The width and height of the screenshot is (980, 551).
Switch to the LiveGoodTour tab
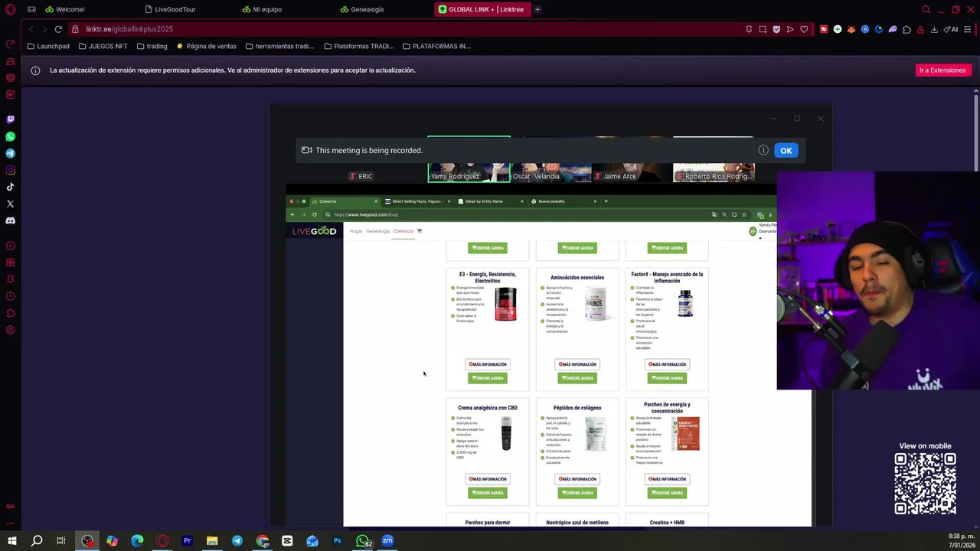coord(170,9)
